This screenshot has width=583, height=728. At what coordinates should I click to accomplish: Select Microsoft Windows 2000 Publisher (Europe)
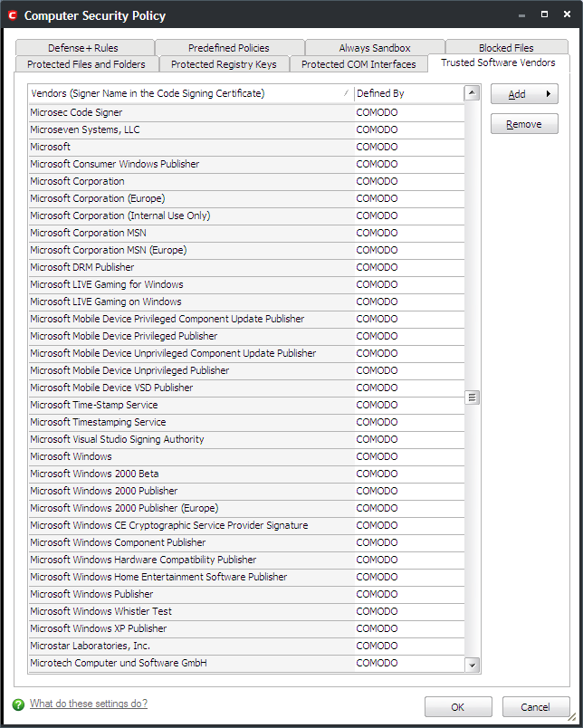pyautogui.click(x=246, y=507)
